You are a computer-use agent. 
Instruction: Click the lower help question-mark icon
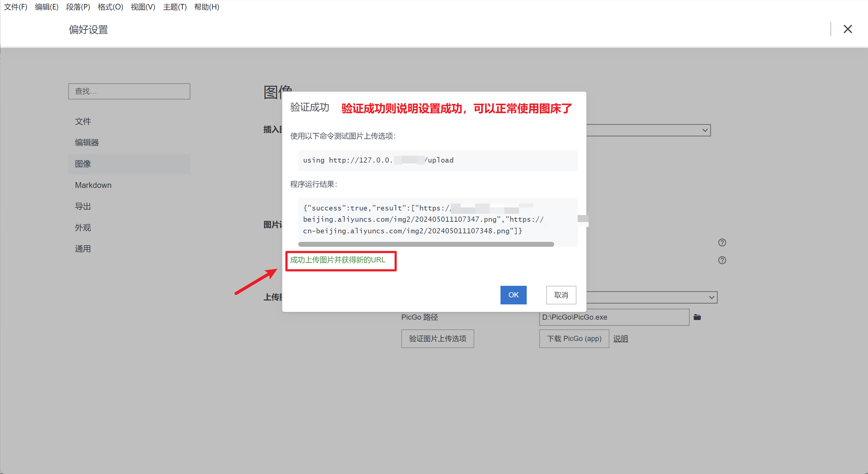coord(722,260)
